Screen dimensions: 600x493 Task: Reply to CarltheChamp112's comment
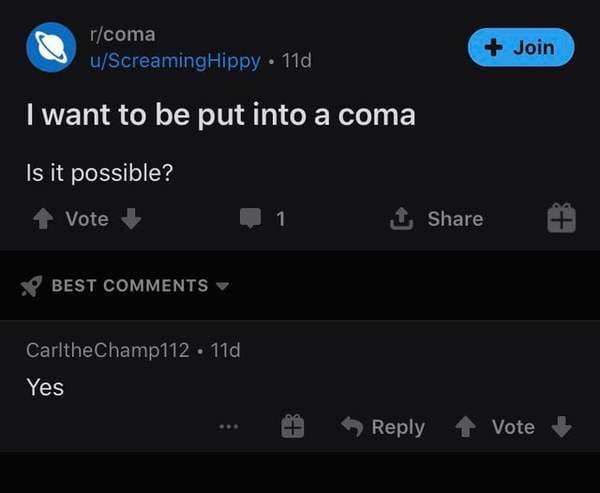(x=383, y=426)
